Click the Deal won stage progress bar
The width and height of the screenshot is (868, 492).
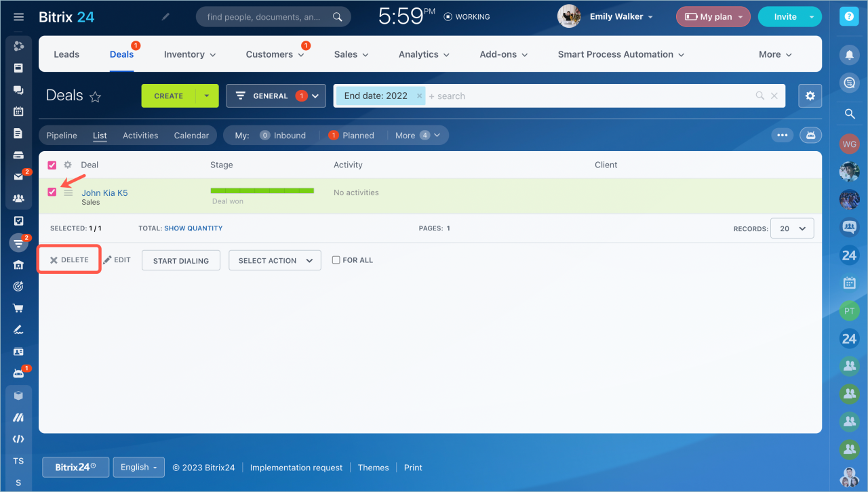pyautogui.click(x=262, y=190)
